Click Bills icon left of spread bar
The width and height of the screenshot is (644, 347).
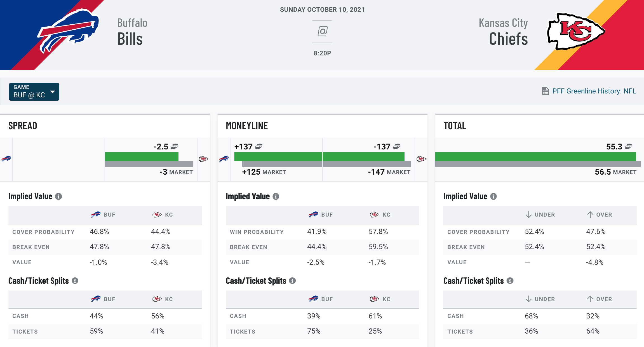(6, 159)
